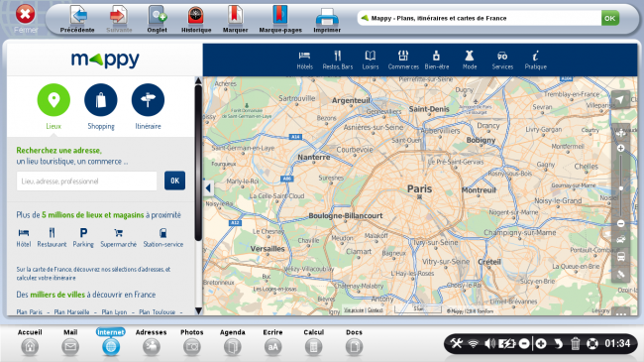Print the page with Imprimer
This screenshot has height=362, width=644.
327,19
